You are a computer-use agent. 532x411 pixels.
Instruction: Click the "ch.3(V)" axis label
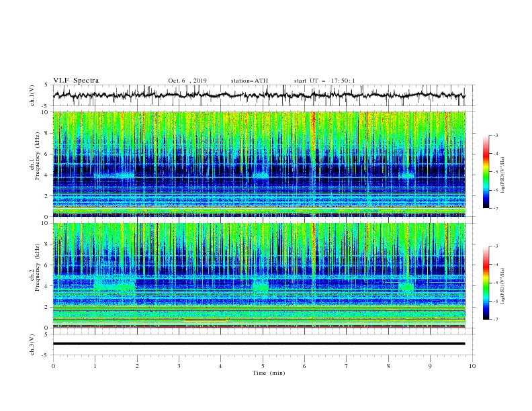coord(32,345)
